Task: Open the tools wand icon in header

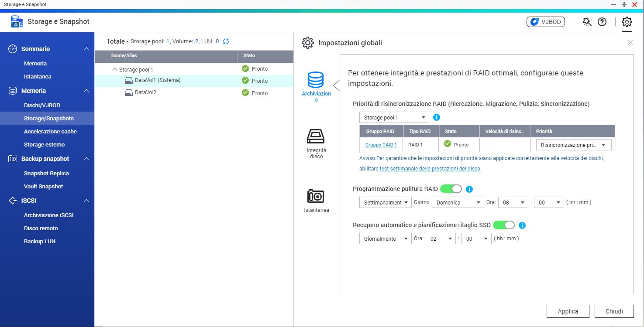Action: (587, 22)
